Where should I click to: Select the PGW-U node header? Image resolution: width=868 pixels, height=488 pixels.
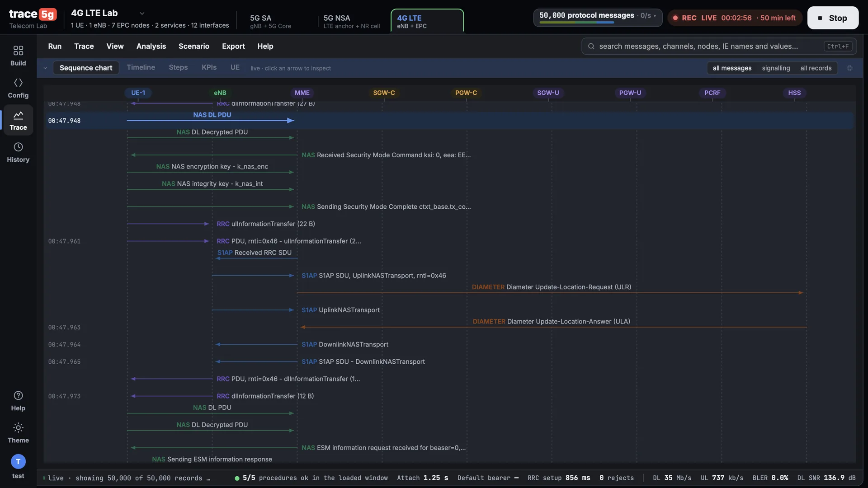(x=630, y=93)
